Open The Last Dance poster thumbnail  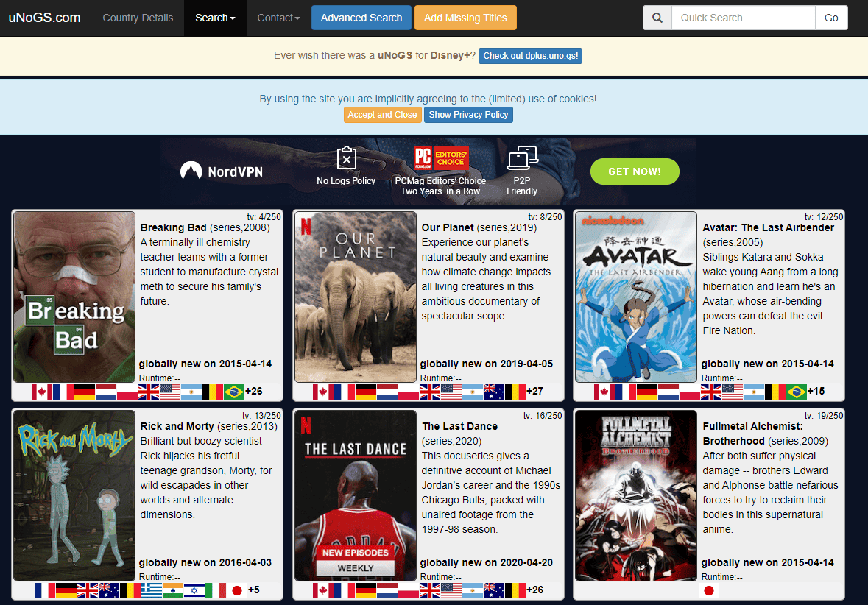pyautogui.click(x=356, y=495)
